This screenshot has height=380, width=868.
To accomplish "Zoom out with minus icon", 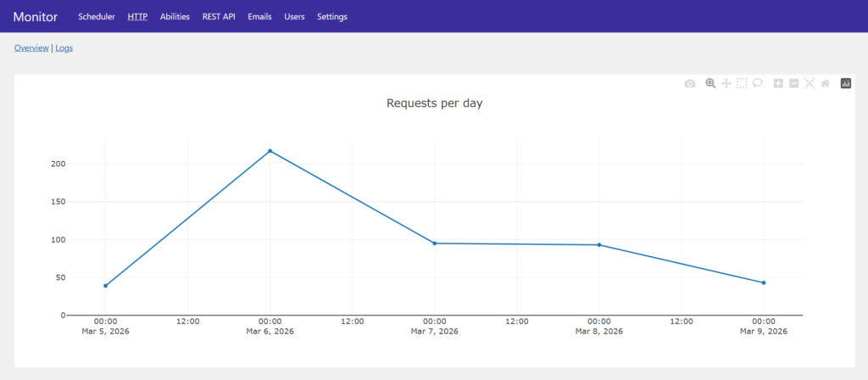I will [793, 83].
